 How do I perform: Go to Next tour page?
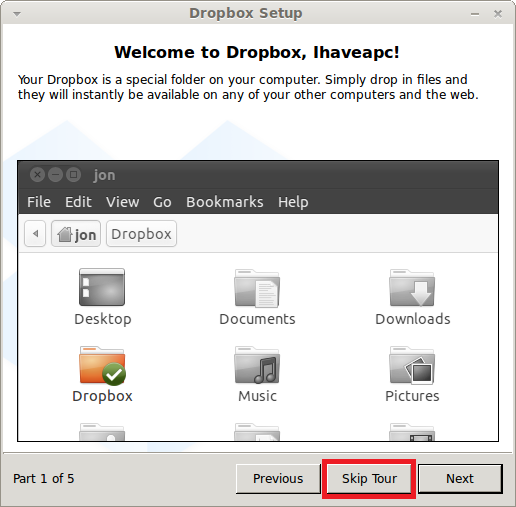coord(460,479)
